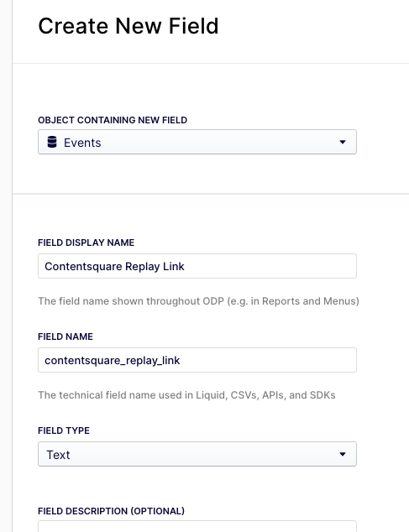This screenshot has height=532, width=409.
Task: Select the Events value text
Action: (x=82, y=143)
